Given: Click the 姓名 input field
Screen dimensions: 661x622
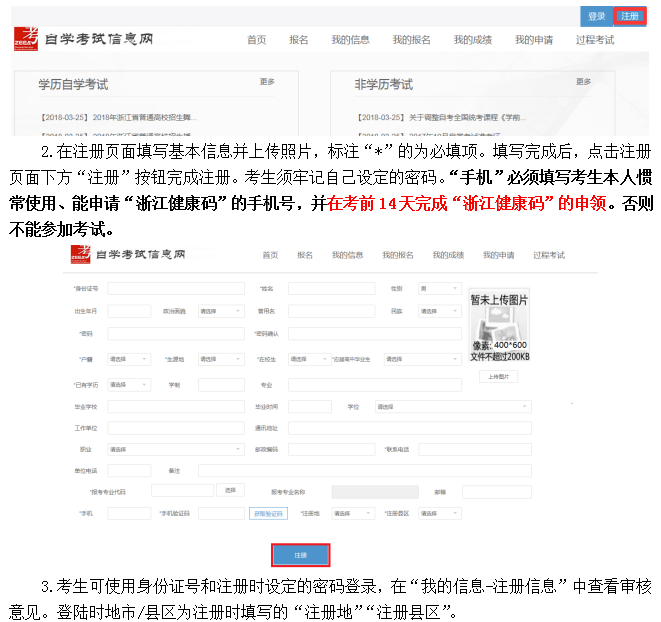Looking at the screenshot, I should tap(332, 288).
